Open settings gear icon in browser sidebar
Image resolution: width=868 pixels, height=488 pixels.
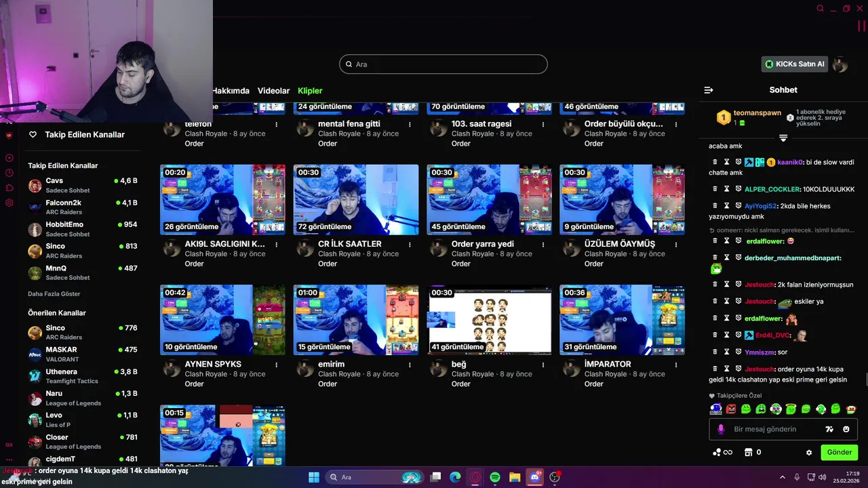[9, 203]
